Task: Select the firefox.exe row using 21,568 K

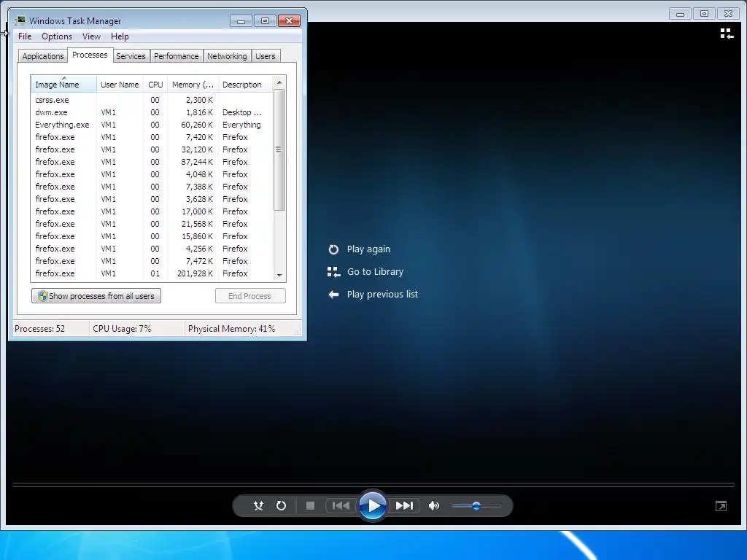Action: coord(152,224)
